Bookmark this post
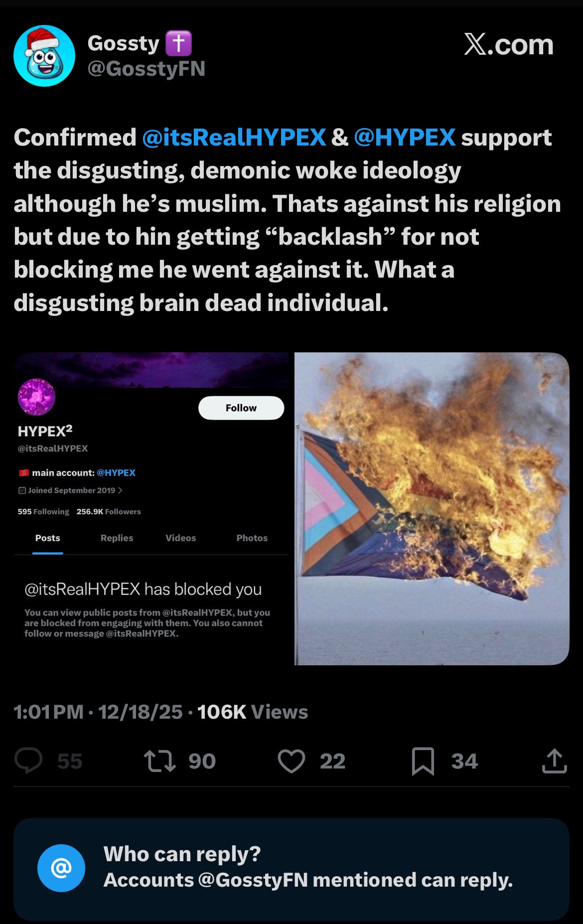This screenshot has width=583, height=924. [423, 761]
